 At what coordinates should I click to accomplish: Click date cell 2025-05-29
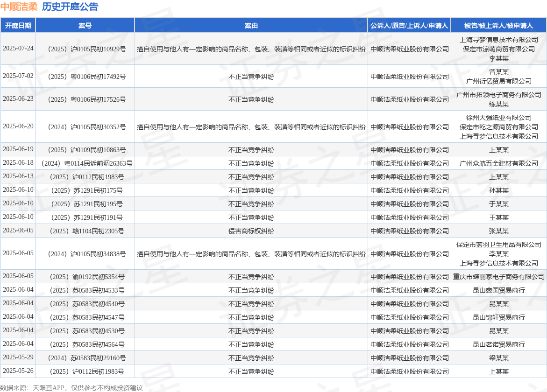pyautogui.click(x=18, y=357)
